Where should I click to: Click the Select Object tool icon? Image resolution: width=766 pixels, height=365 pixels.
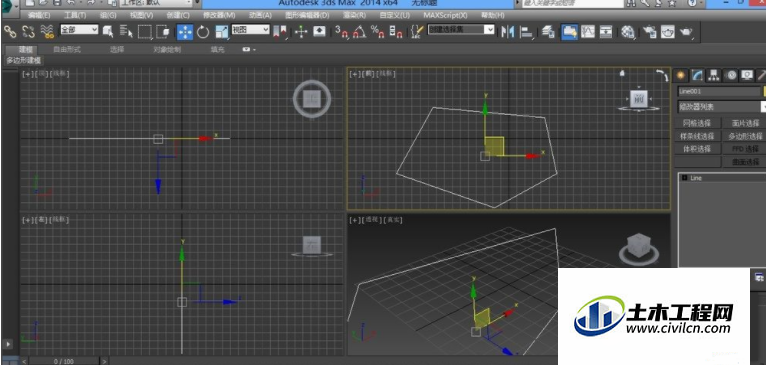tap(108, 32)
